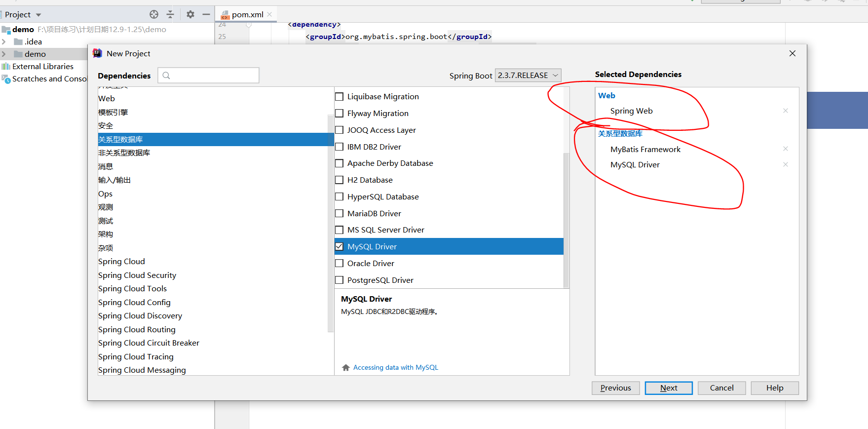This screenshot has height=429, width=868.
Task: Click the IntelliJ logo in New Project title
Action: 97,53
